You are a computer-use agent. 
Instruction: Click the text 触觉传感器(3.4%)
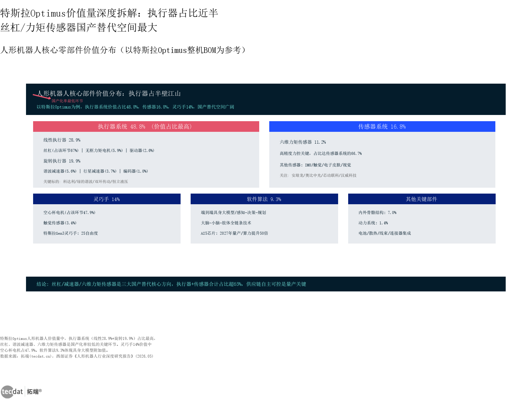[60, 223]
